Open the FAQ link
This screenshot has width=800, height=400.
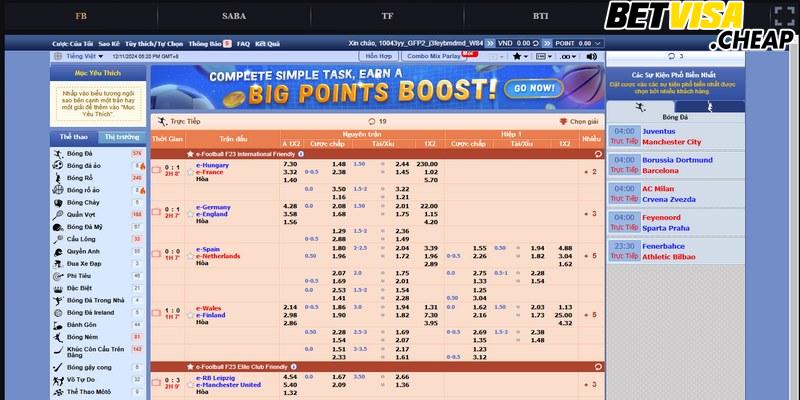(243, 44)
